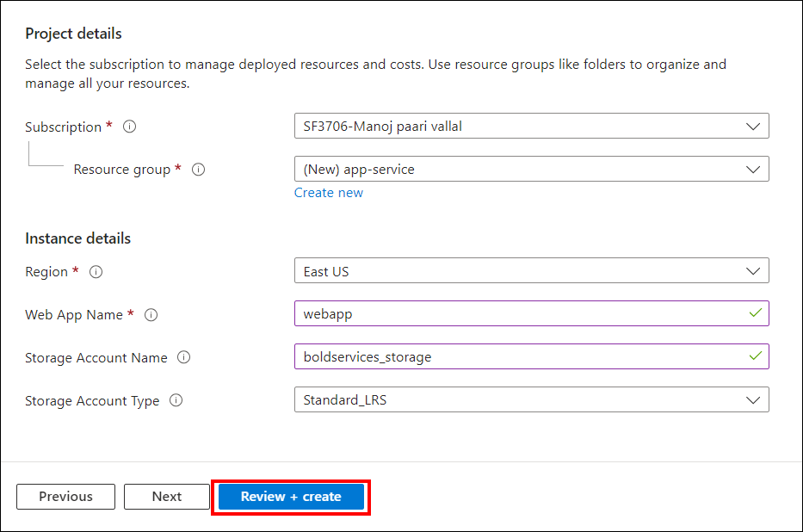This screenshot has height=532, width=803.
Task: Focus the Web App Name text field
Action: tap(516, 314)
